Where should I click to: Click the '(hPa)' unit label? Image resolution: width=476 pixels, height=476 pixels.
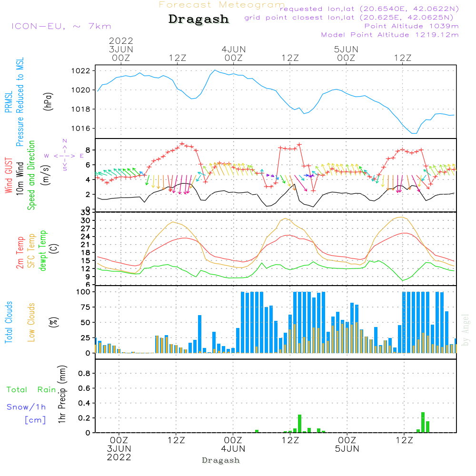pyautogui.click(x=48, y=101)
